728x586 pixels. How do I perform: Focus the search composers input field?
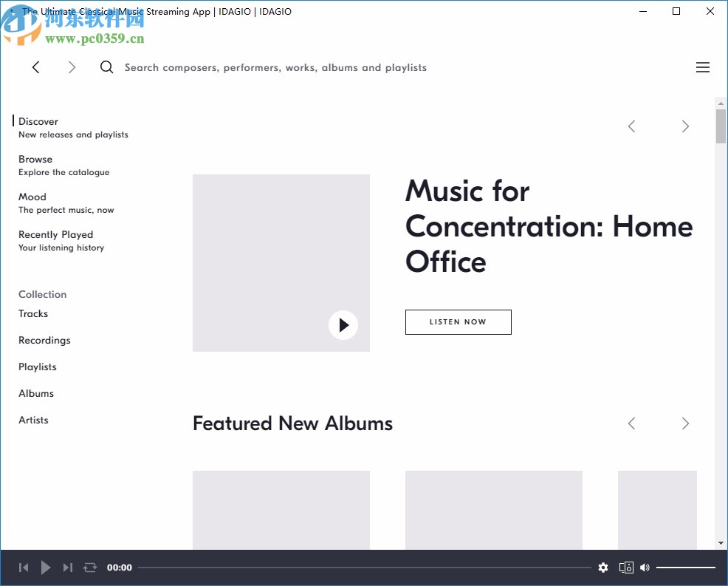(275, 67)
